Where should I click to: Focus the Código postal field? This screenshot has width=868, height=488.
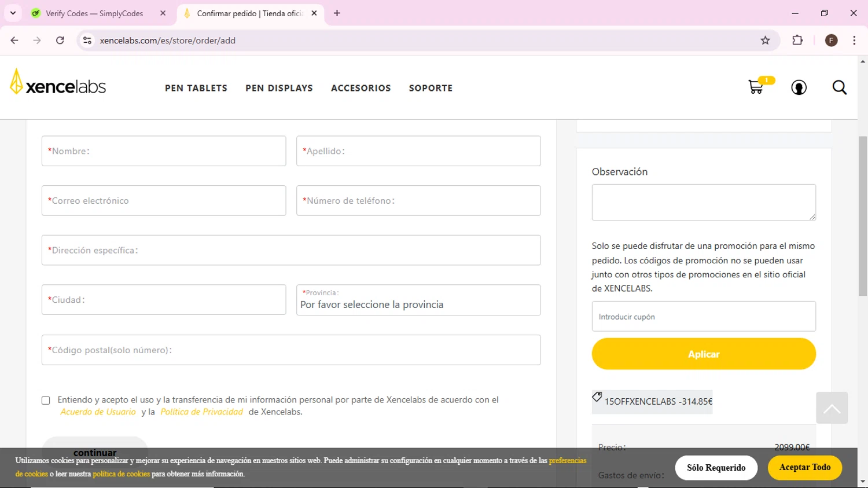click(x=291, y=350)
